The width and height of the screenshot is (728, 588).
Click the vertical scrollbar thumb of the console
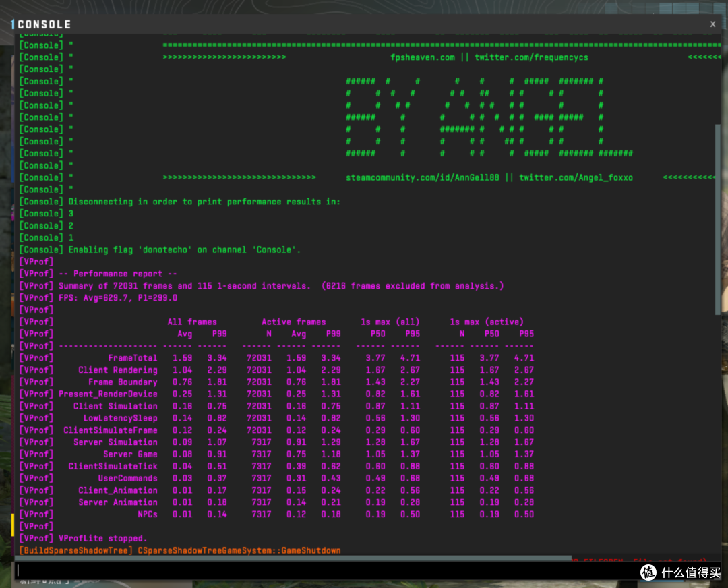(718, 218)
